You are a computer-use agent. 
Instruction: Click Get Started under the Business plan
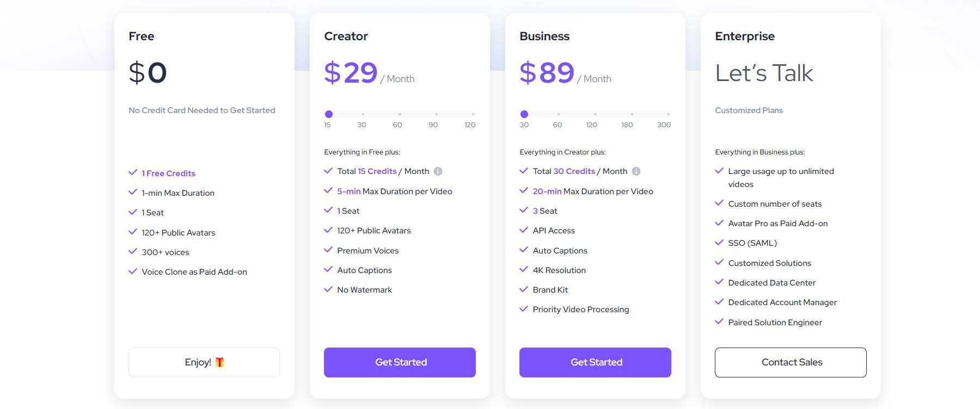point(595,362)
